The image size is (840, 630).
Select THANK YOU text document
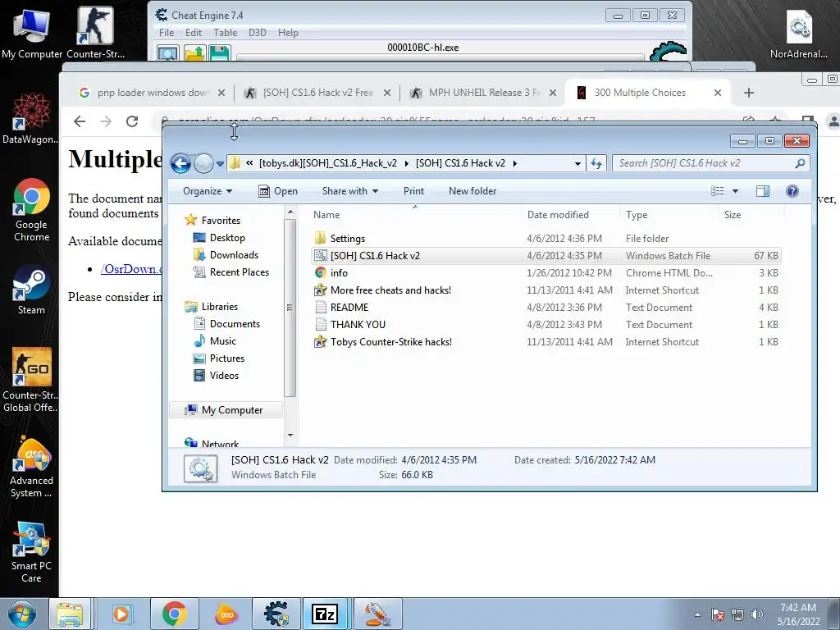358,325
